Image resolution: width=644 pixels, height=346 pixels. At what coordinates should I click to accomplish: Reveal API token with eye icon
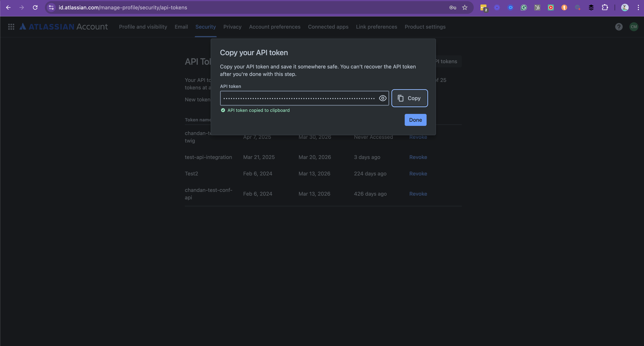[x=382, y=98]
